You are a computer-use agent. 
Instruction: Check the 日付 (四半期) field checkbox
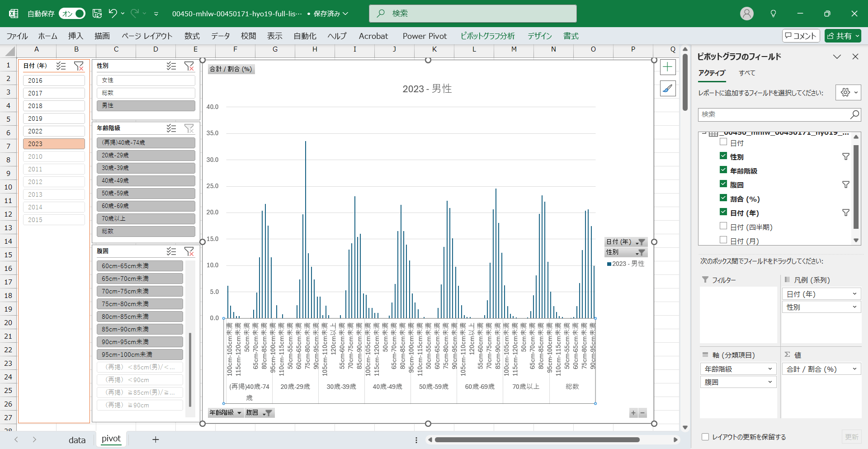click(x=723, y=226)
